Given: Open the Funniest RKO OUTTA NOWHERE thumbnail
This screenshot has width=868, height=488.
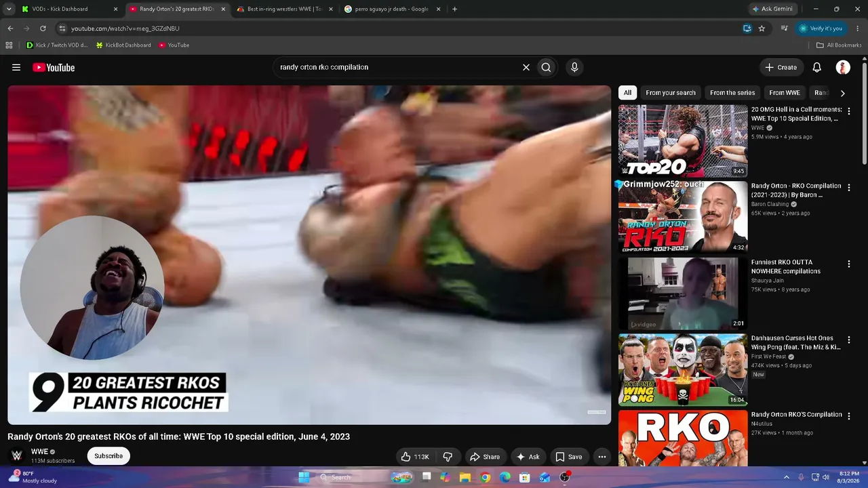Looking at the screenshot, I should pyautogui.click(x=683, y=293).
